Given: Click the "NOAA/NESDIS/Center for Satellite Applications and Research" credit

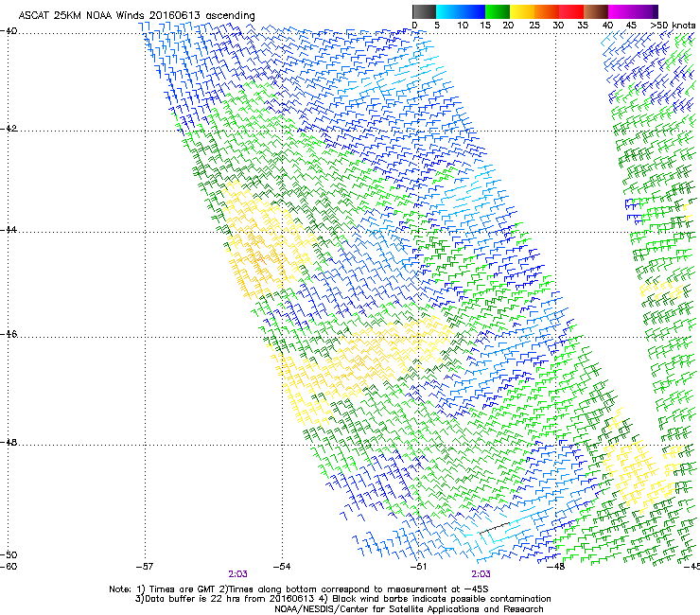Looking at the screenshot, I should coord(409,609).
